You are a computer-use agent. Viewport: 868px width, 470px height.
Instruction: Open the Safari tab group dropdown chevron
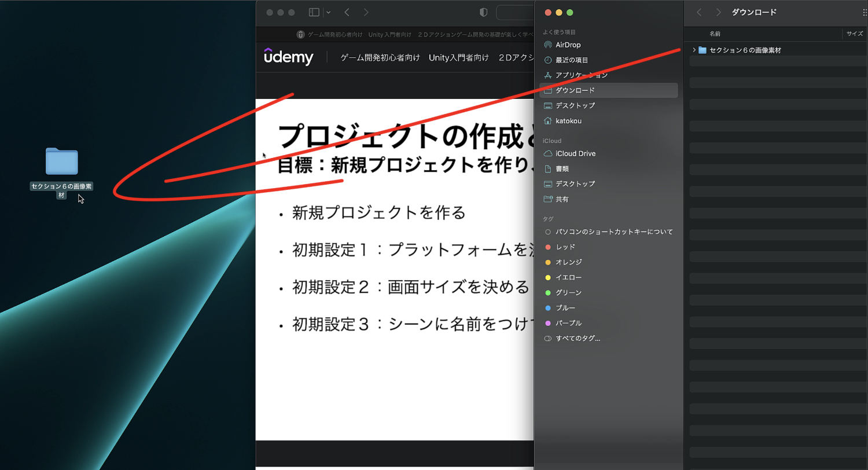click(x=328, y=12)
